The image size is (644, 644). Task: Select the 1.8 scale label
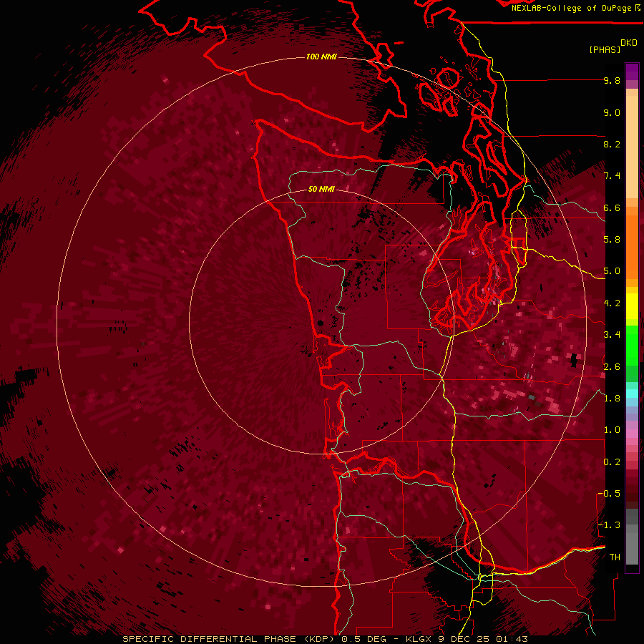click(612, 399)
